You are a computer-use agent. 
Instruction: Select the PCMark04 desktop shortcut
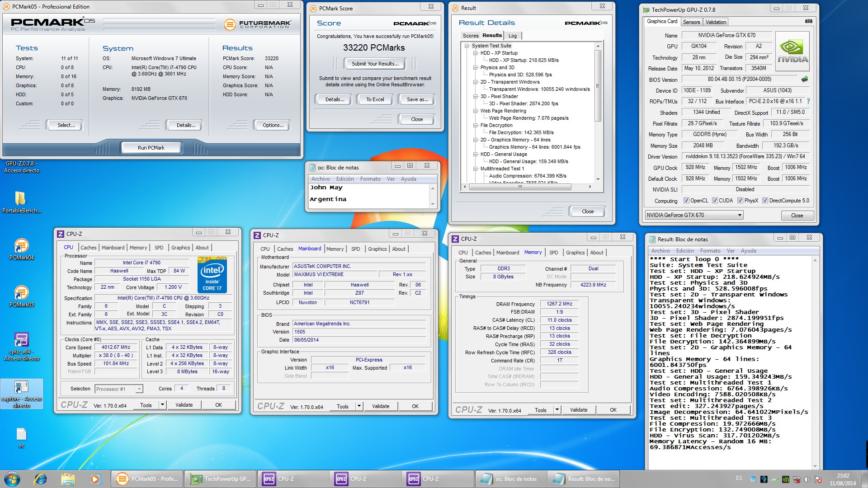[x=22, y=249]
